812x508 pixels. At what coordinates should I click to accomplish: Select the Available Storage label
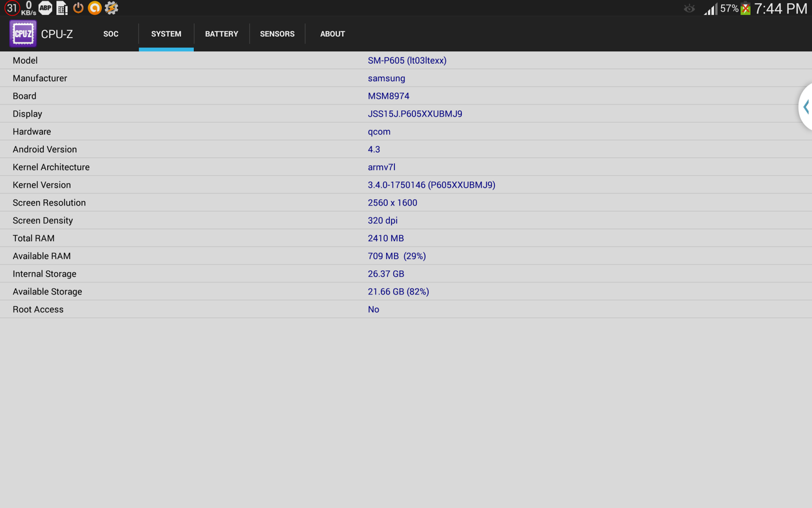pyautogui.click(x=47, y=292)
